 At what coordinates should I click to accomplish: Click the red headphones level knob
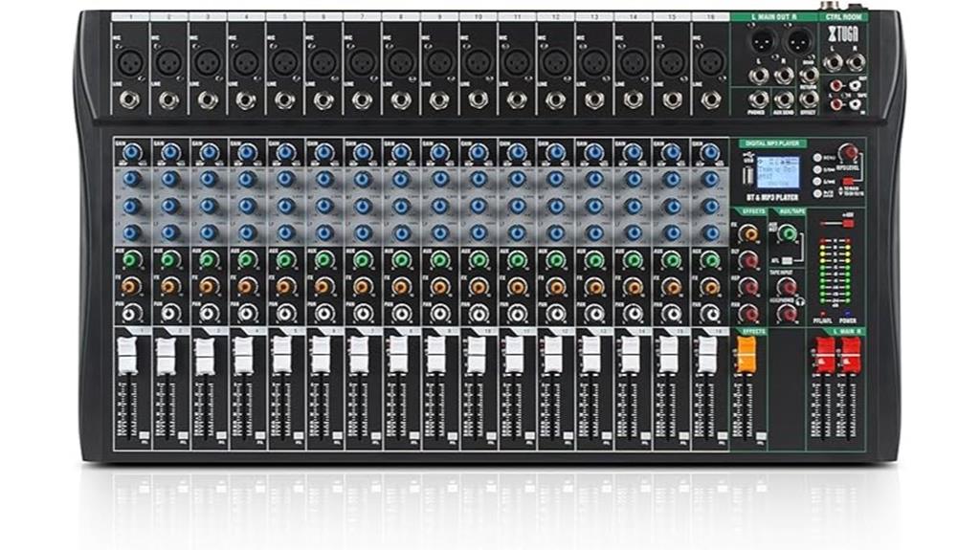click(788, 313)
